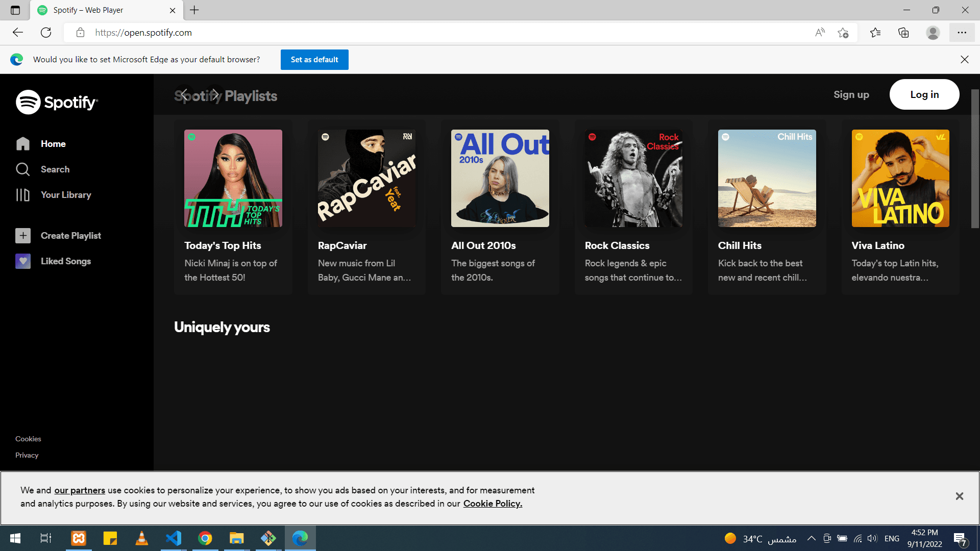Open the Cookies link in sidebar
Screen dimensions: 980x551
pos(28,439)
